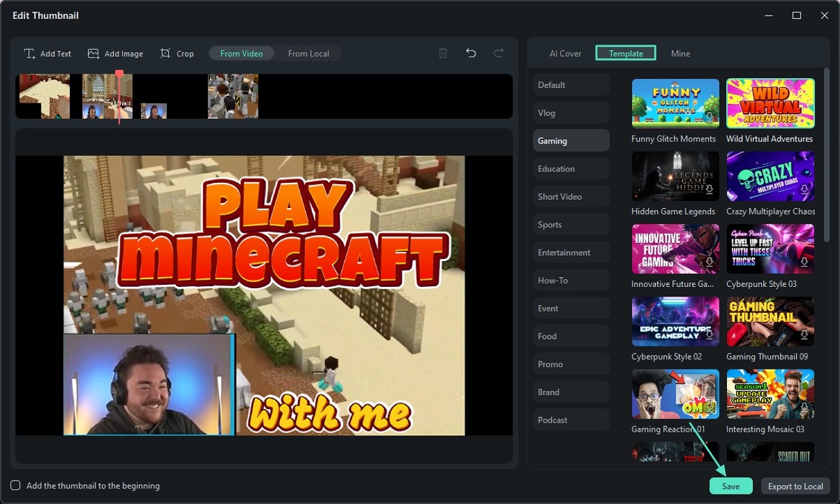Choose the Funny Glitch Moments template

[x=675, y=103]
